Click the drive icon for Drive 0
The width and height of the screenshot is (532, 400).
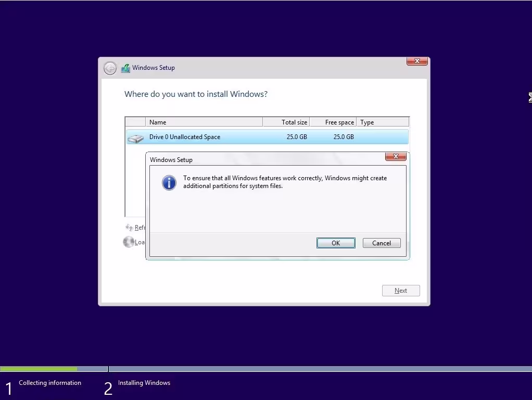(x=135, y=138)
